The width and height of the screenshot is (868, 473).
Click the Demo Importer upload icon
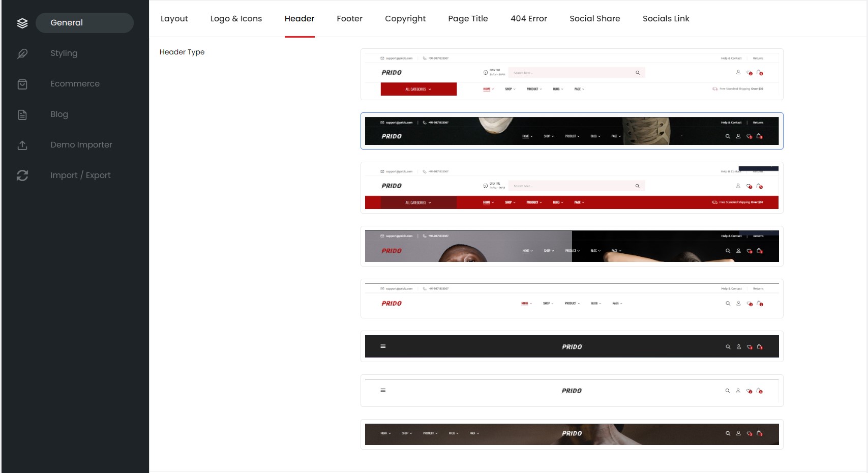pyautogui.click(x=22, y=145)
